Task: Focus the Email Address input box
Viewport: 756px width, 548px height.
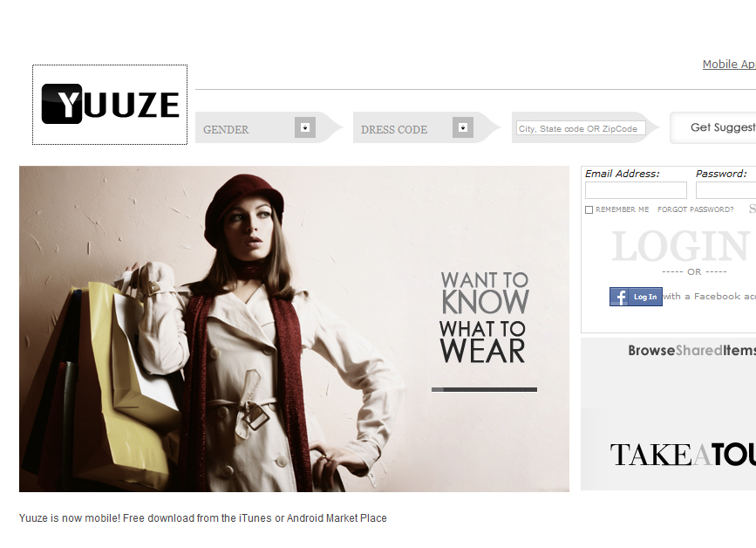Action: [x=636, y=190]
